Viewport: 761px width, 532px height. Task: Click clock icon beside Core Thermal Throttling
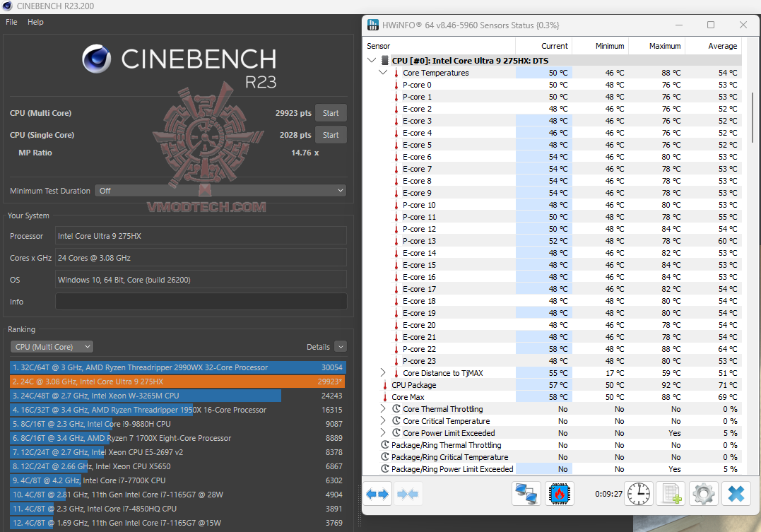[x=396, y=409]
